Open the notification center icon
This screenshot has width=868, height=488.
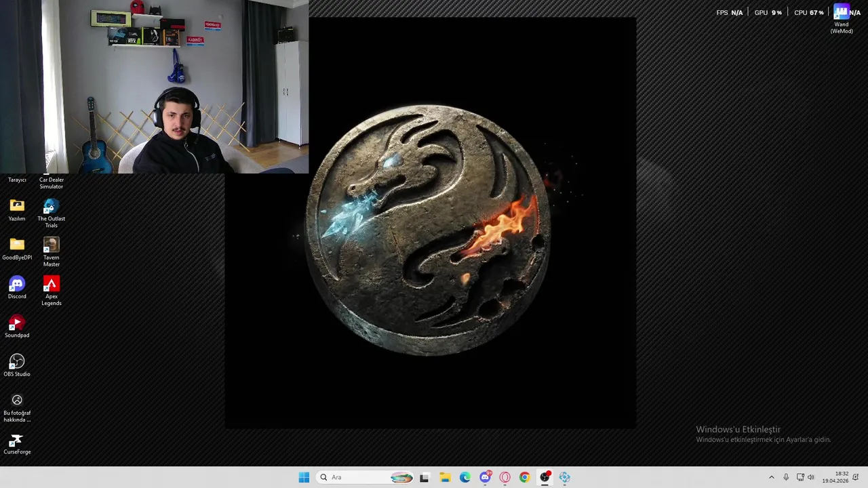856,477
